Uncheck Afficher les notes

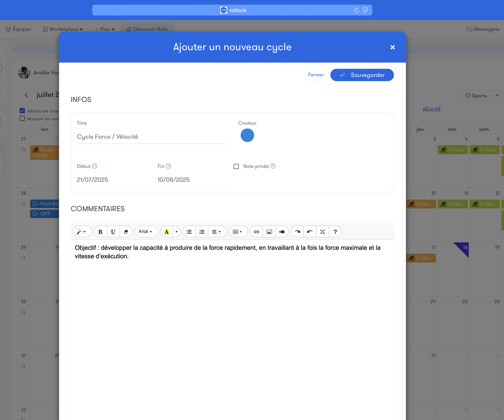[22, 111]
